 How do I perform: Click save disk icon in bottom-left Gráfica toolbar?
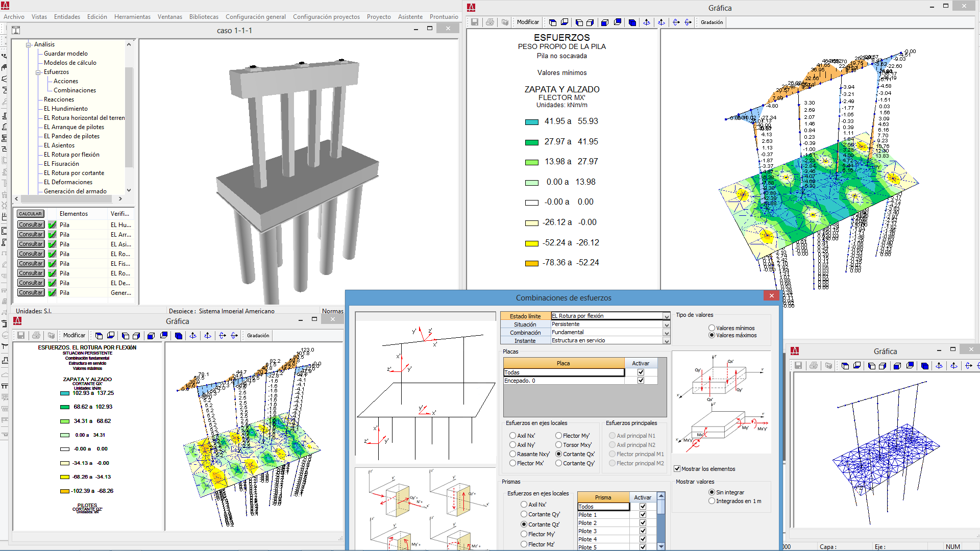[x=21, y=336]
